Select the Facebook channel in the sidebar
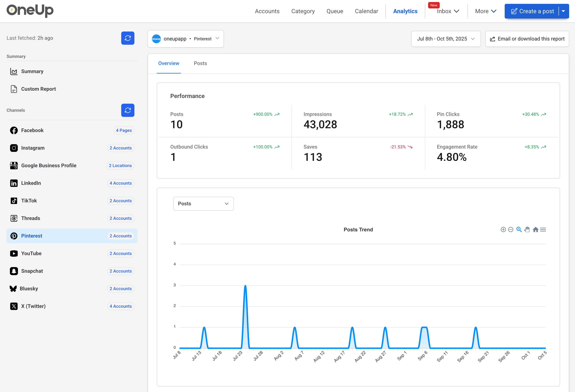The height and width of the screenshot is (392, 575). pyautogui.click(x=32, y=130)
